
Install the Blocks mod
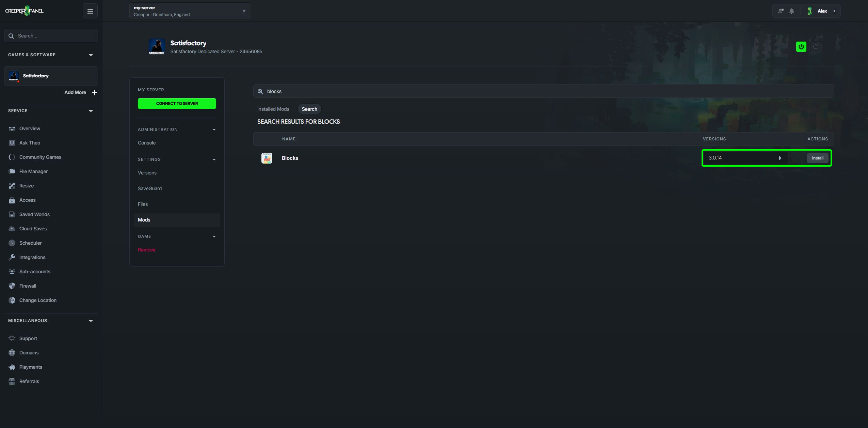click(x=817, y=158)
